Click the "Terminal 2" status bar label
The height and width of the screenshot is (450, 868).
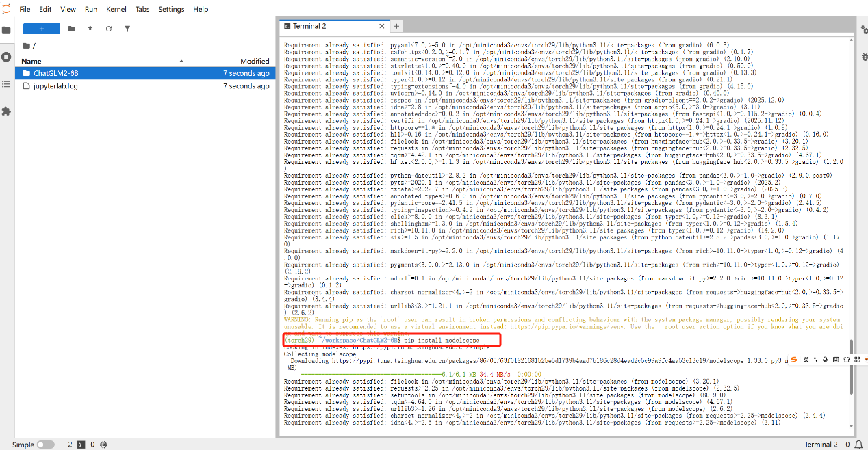[x=821, y=445]
